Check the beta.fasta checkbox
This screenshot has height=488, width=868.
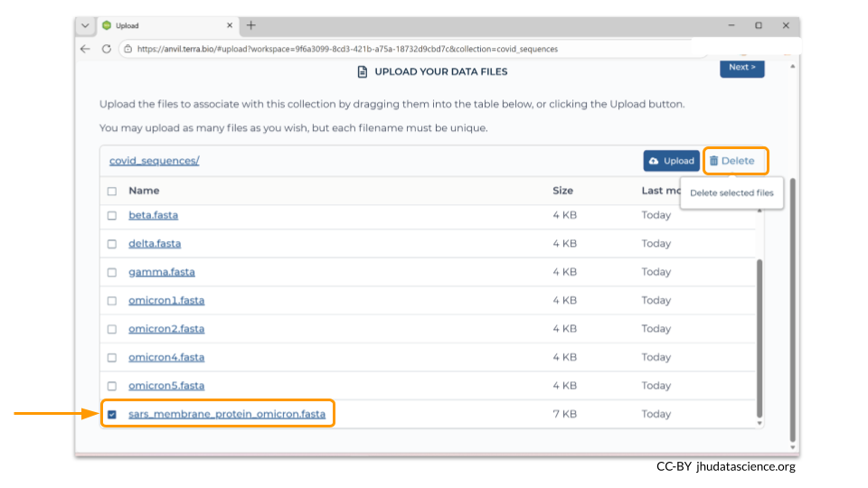pyautogui.click(x=112, y=215)
